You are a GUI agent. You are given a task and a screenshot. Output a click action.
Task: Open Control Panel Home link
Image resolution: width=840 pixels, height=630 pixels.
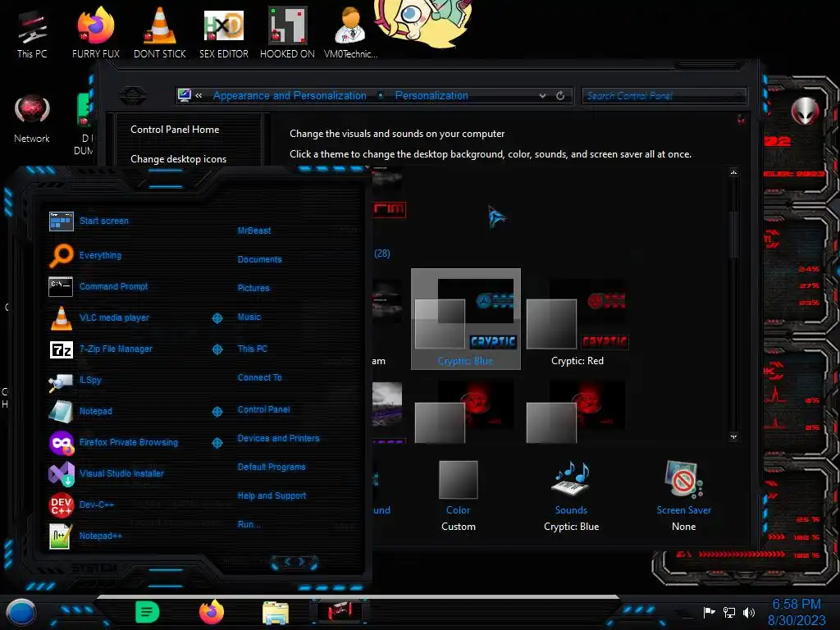tap(175, 130)
